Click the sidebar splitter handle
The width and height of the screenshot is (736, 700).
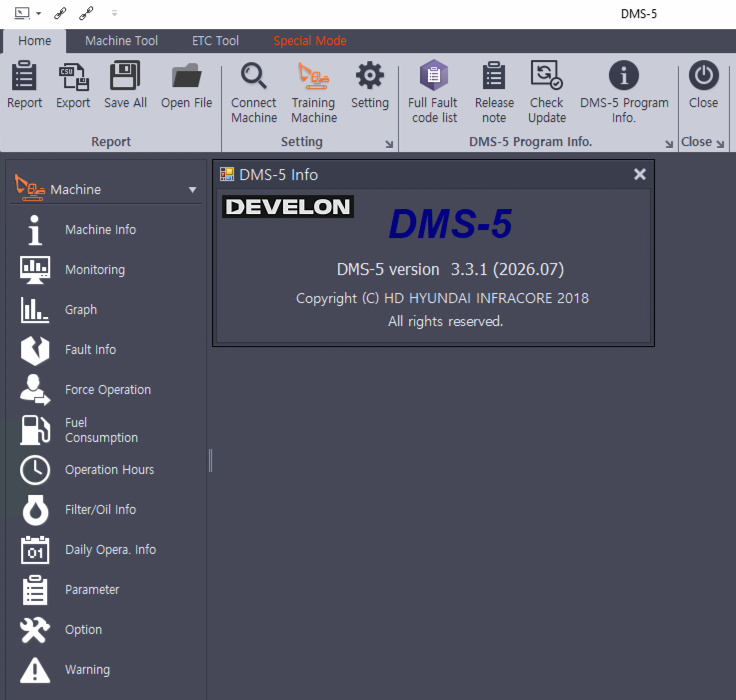click(210, 461)
